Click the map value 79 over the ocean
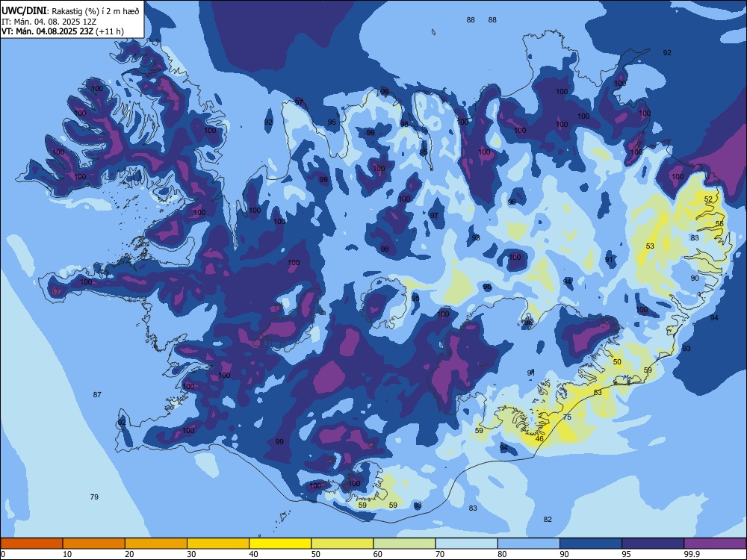The image size is (747, 560). coord(94,497)
